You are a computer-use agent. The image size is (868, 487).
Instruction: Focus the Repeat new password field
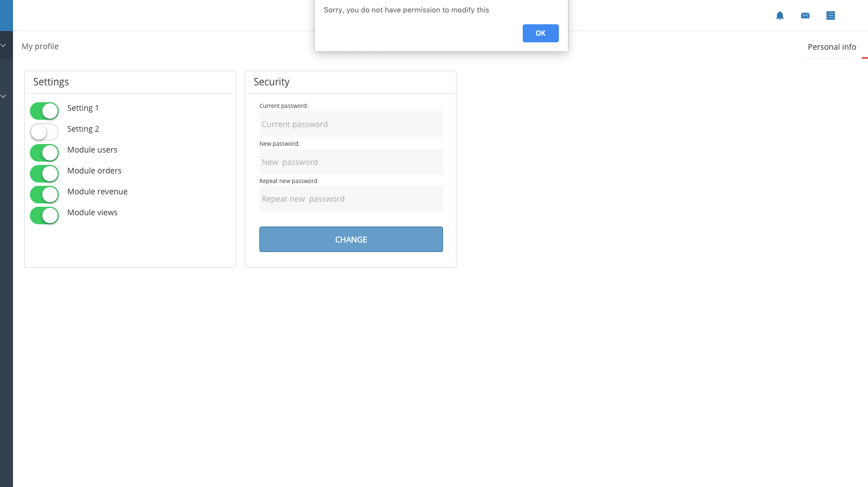click(351, 199)
